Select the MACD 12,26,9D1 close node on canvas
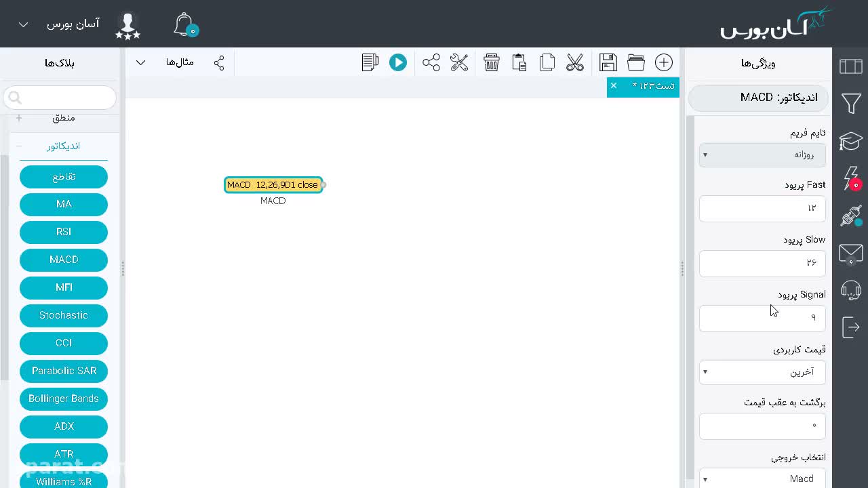Viewport: 868px width, 488px height. [273, 185]
